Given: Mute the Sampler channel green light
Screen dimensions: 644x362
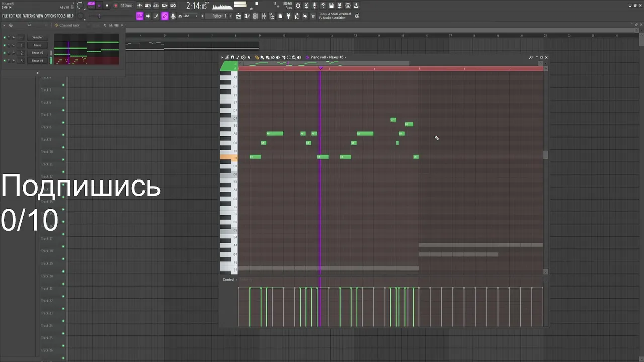Looking at the screenshot, I should click(x=5, y=37).
